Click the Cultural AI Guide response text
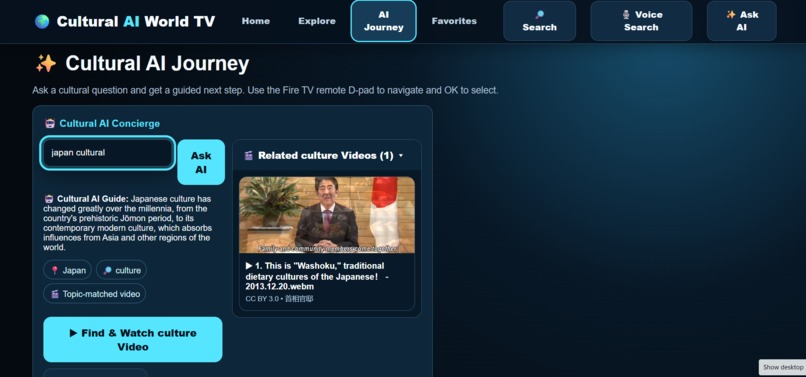806x377 pixels. click(x=127, y=223)
